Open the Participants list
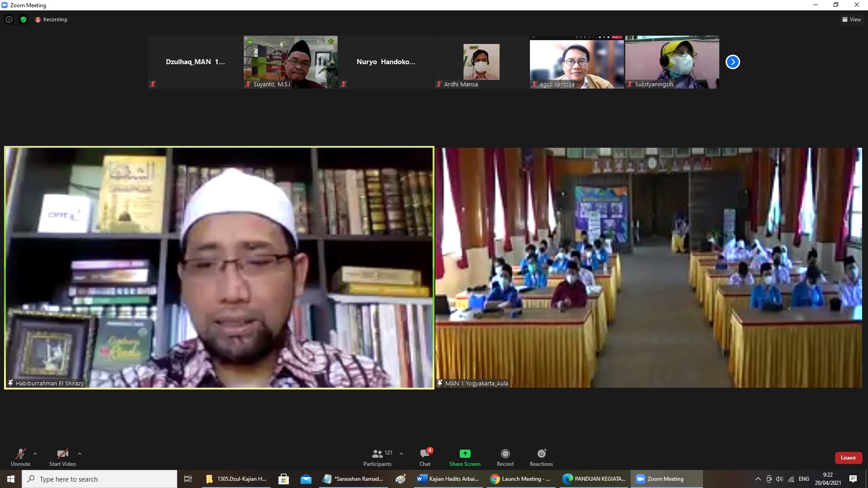The width and height of the screenshot is (868, 488). tap(377, 457)
